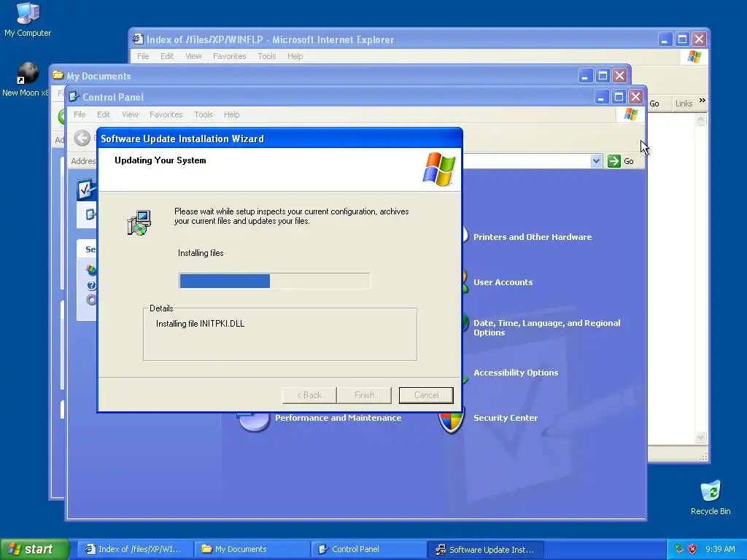Click Links label in Internet Explorer toolbar
747x560 pixels.
(x=684, y=104)
